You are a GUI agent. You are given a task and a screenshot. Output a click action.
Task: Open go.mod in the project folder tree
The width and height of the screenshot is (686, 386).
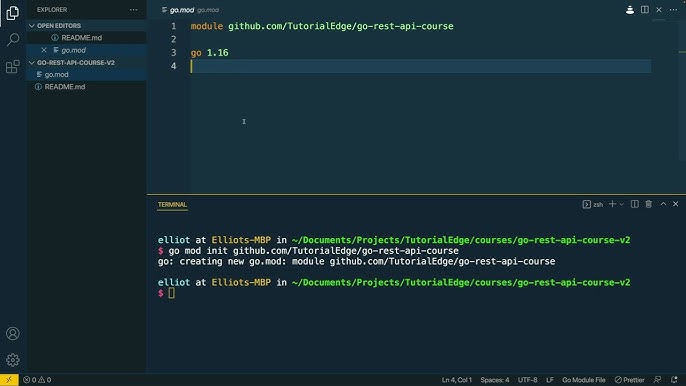pos(56,75)
